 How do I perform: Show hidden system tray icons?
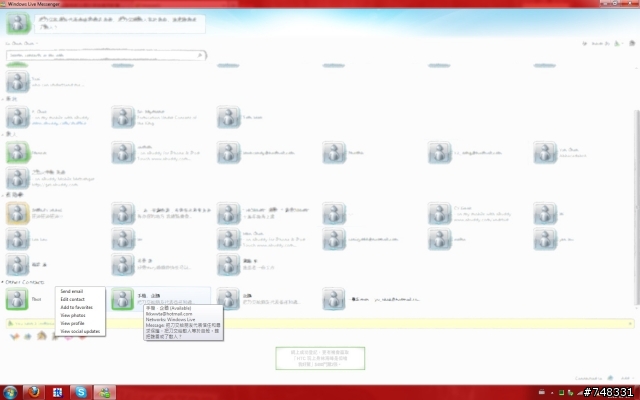click(x=552, y=393)
